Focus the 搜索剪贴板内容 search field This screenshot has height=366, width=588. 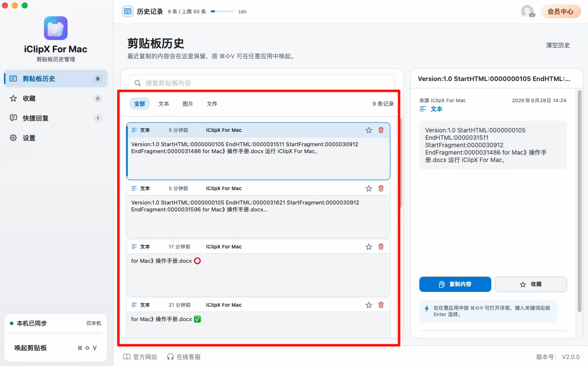point(262,83)
